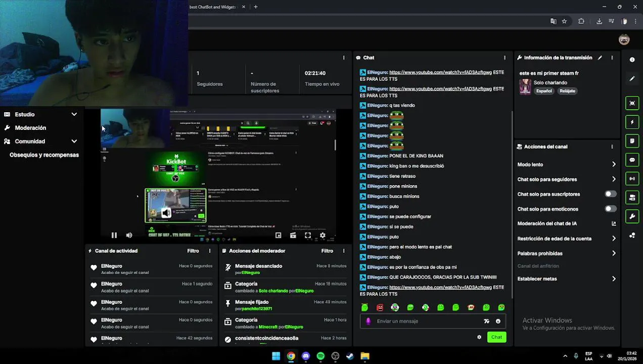This screenshot has width=643, height=364.
Task: Click the pencil icon in the right sidebar
Action: (x=632, y=79)
